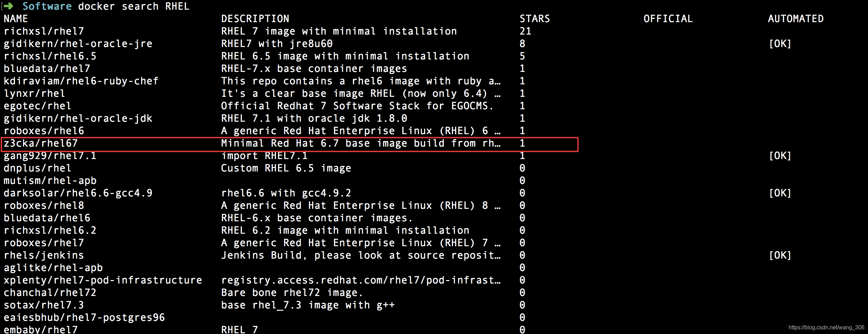Viewport: 868px width, 334px height.
Task: Click description 'Official Redhat 7 Software Stack for EGOCMS.'
Action: pos(358,106)
